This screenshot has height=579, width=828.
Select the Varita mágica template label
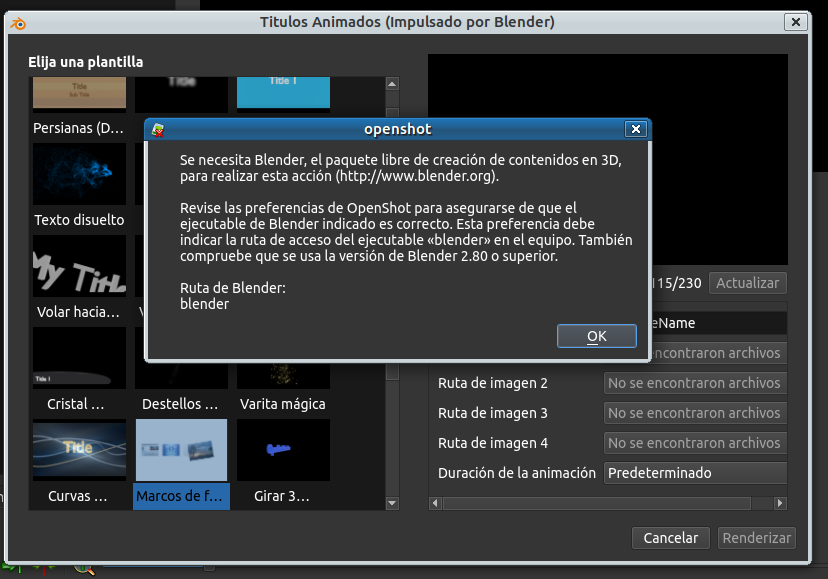pos(283,404)
